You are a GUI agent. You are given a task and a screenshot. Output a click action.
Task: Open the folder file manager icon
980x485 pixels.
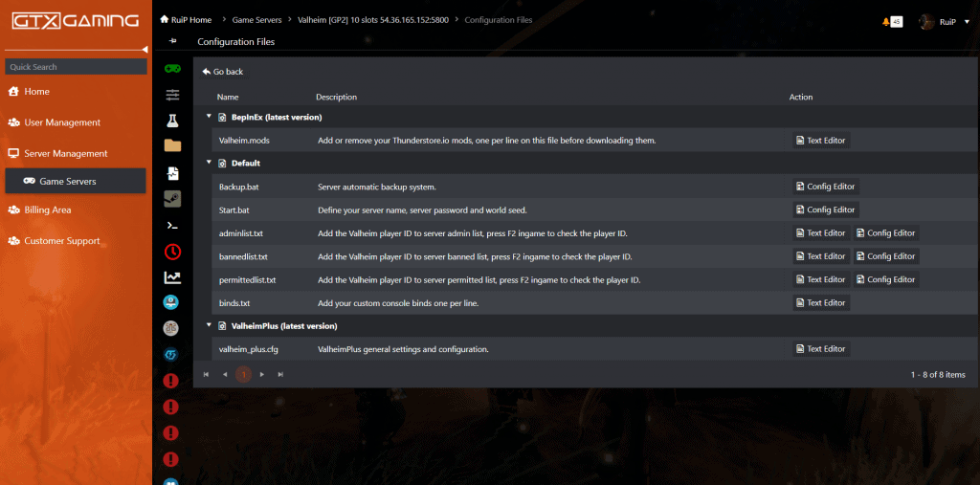172,146
